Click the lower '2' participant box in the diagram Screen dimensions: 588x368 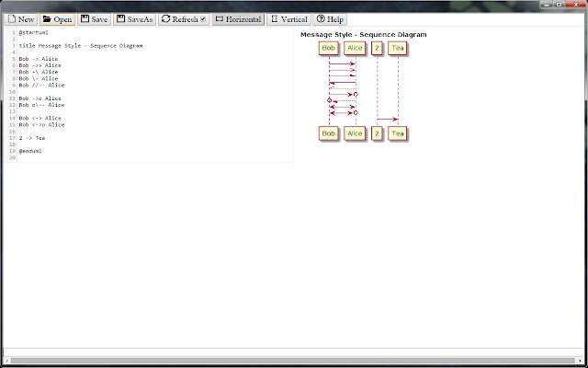(377, 133)
